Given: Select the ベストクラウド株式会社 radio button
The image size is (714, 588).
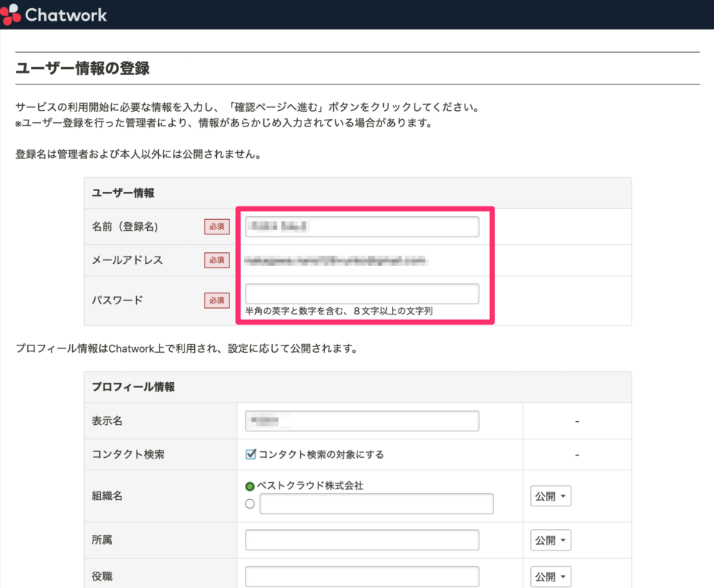Looking at the screenshot, I should (x=249, y=486).
